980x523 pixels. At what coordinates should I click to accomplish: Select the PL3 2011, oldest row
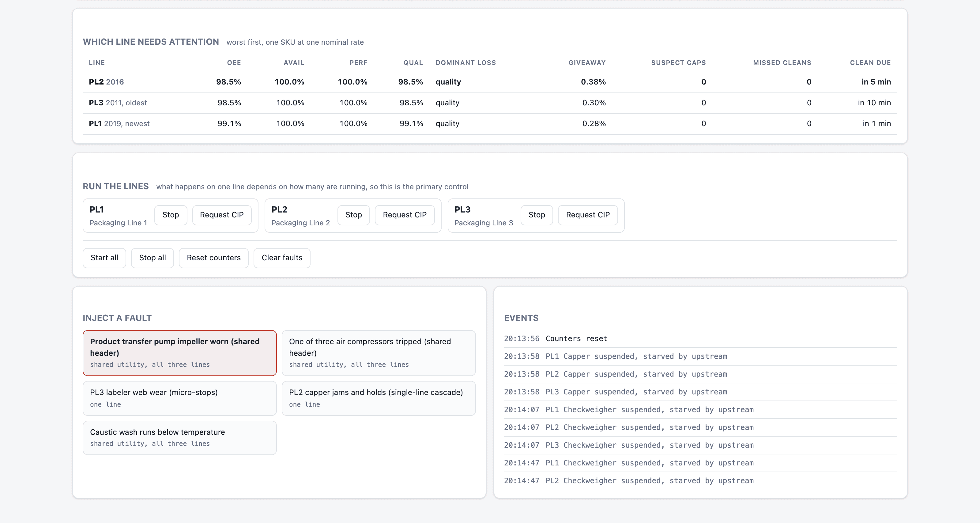click(x=490, y=103)
